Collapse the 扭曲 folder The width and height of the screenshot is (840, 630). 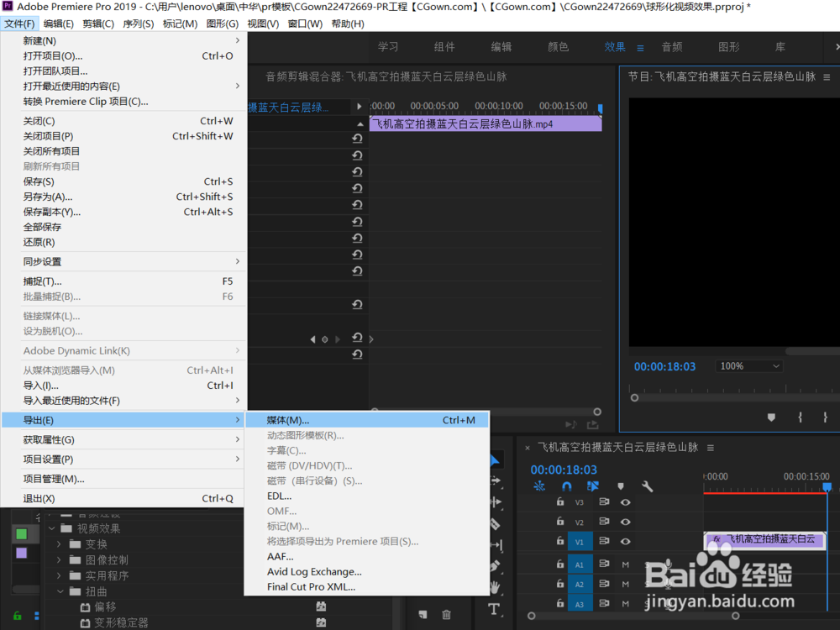coord(60,591)
